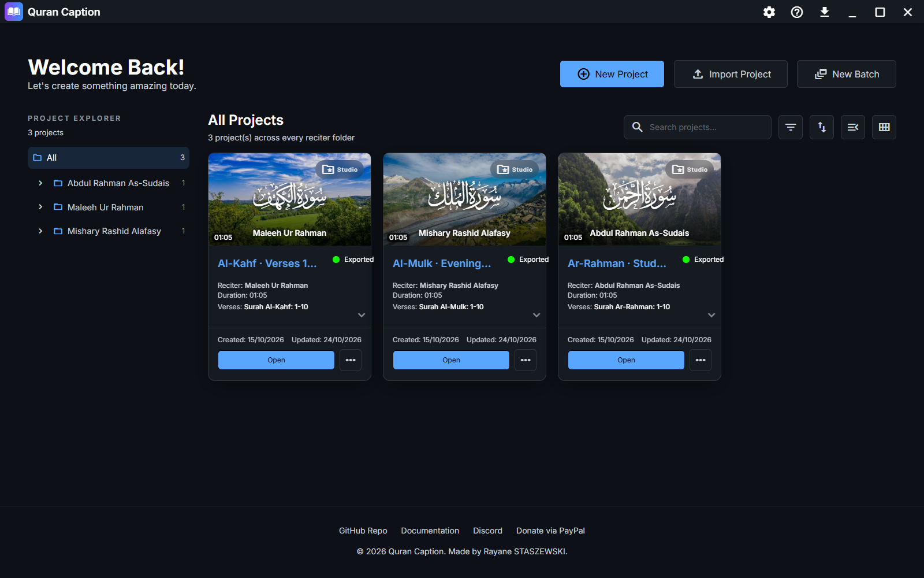924x578 pixels.
Task: Select Abdul Rahman As-Sudais folder name
Action: tap(118, 183)
